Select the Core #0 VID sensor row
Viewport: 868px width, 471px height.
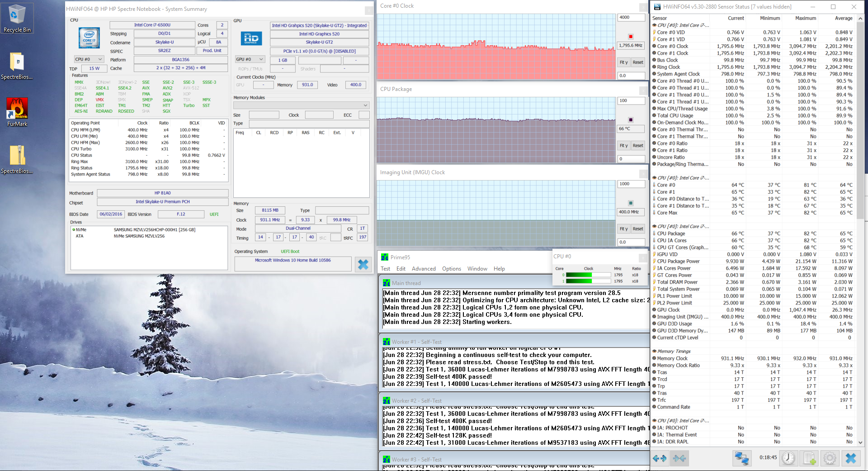[753, 33]
